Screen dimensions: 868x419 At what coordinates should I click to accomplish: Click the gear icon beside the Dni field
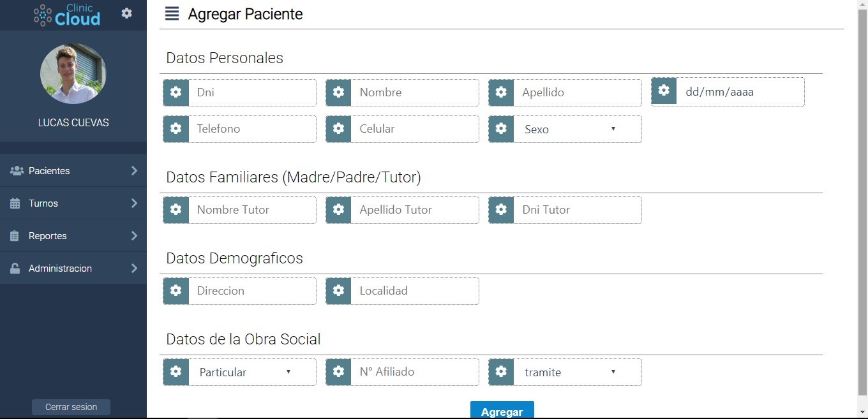[x=176, y=92]
